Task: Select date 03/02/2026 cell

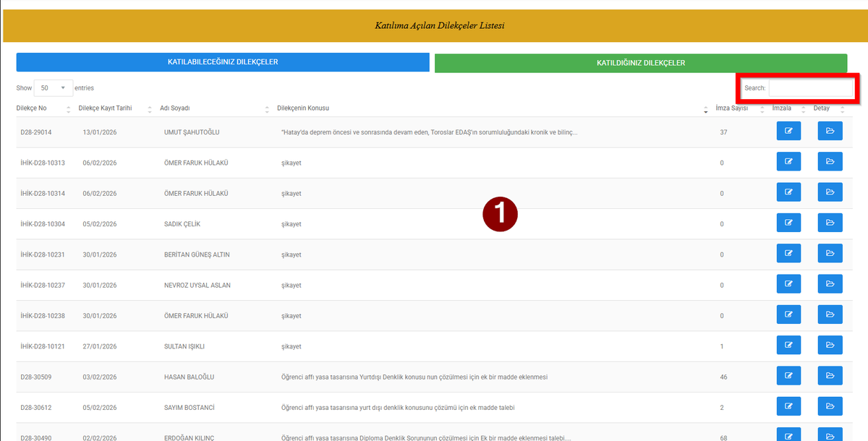Action: point(100,377)
